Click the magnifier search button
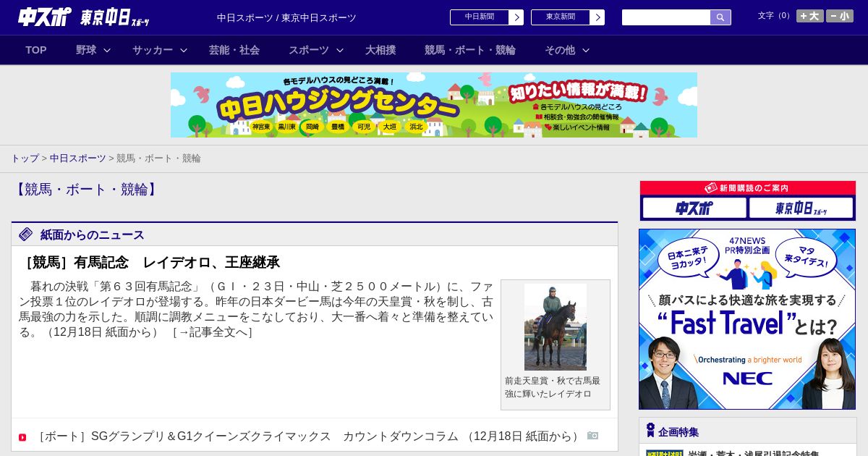 (720, 17)
